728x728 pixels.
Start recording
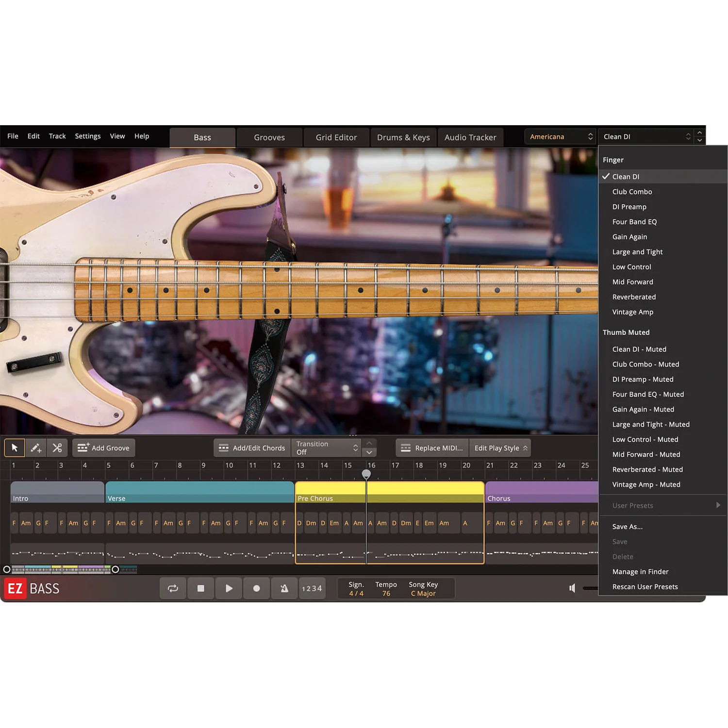[257, 588]
